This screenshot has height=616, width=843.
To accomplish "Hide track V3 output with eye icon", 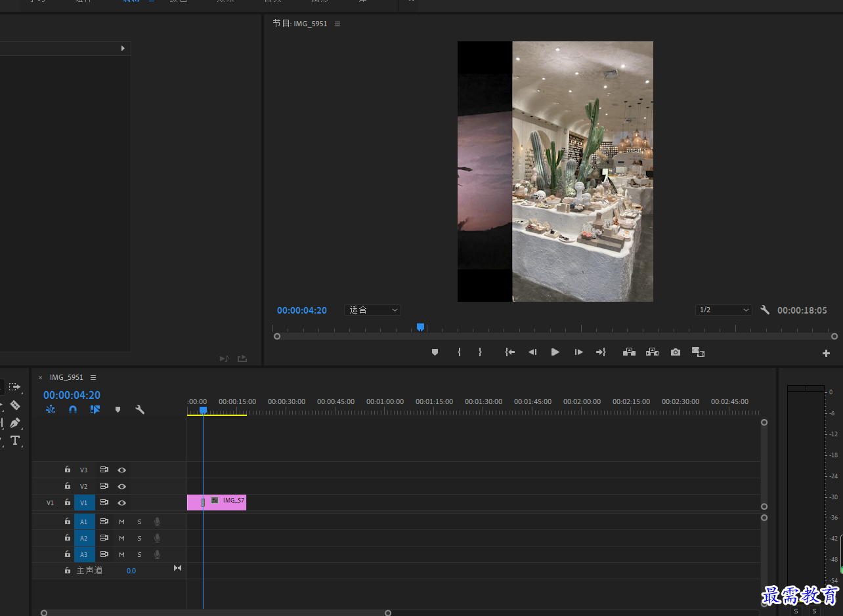I will [x=121, y=470].
